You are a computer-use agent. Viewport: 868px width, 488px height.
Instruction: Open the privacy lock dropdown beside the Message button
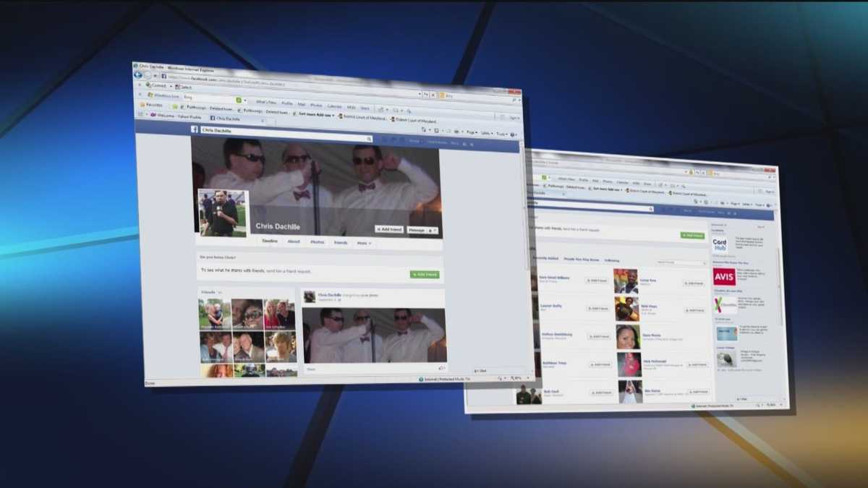coord(433,229)
